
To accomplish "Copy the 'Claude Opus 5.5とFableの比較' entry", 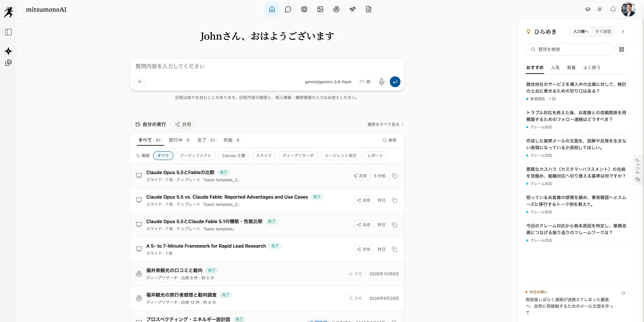I will tap(394, 176).
